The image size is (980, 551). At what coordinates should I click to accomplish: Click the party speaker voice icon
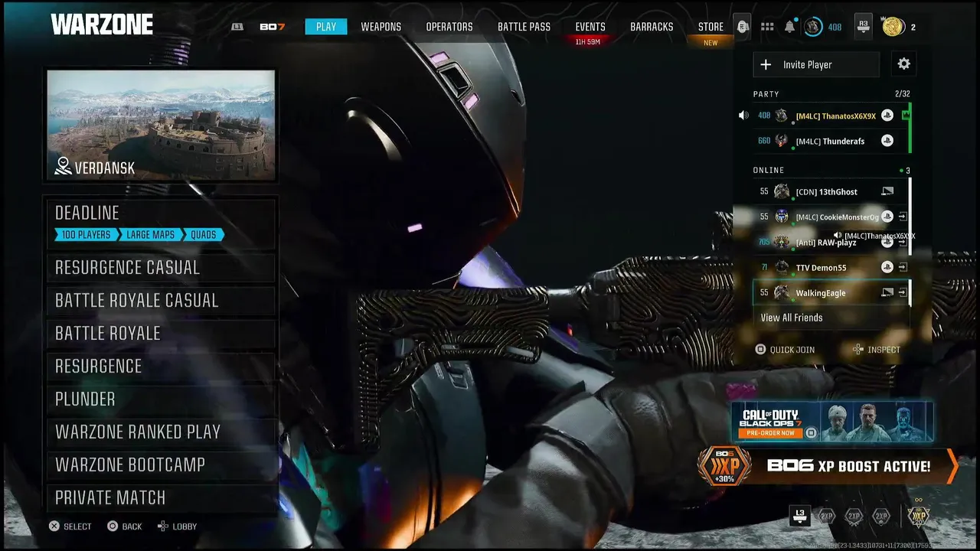pos(743,116)
